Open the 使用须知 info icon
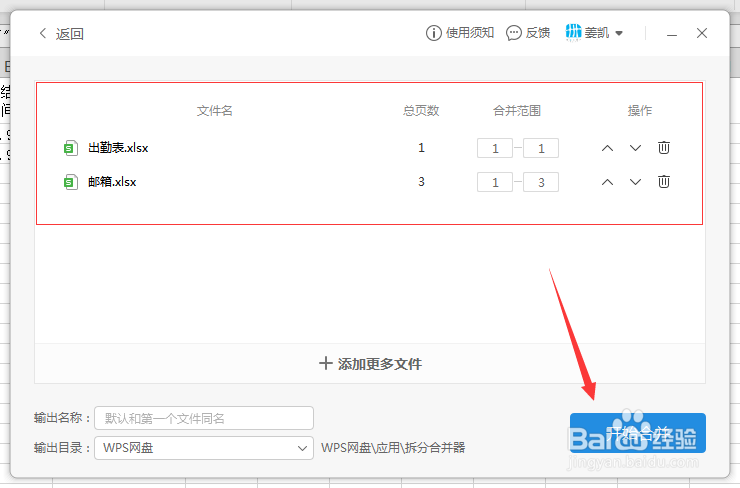 pos(433,33)
